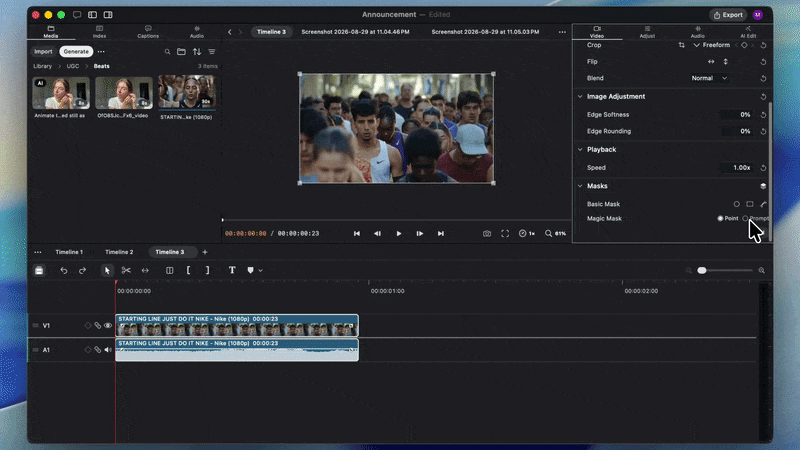This screenshot has height=450, width=800.
Task: Undo the last action
Action: click(64, 270)
